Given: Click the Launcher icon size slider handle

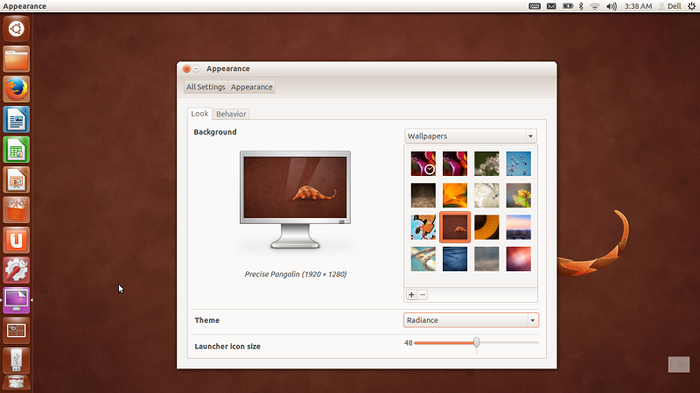Looking at the screenshot, I should pos(476,343).
